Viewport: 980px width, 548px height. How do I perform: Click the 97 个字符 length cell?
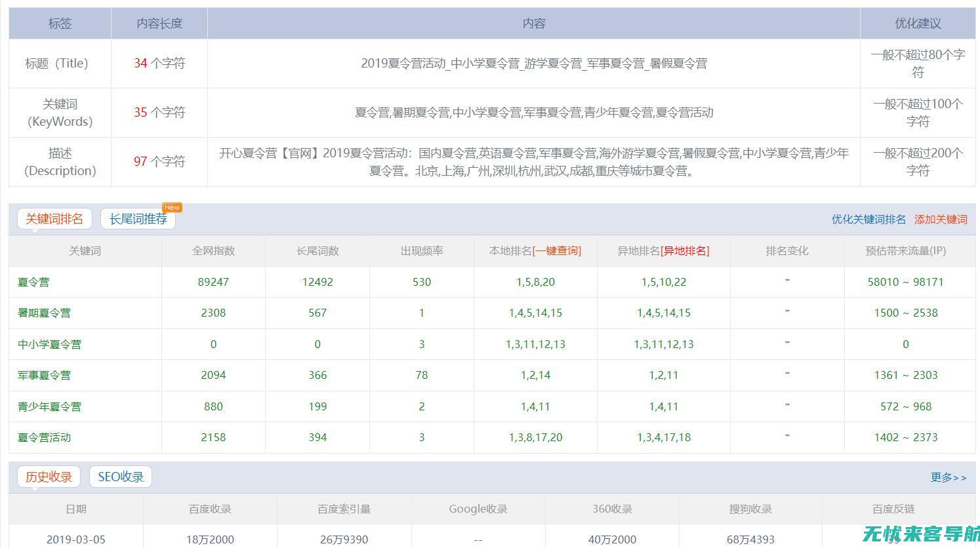159,162
